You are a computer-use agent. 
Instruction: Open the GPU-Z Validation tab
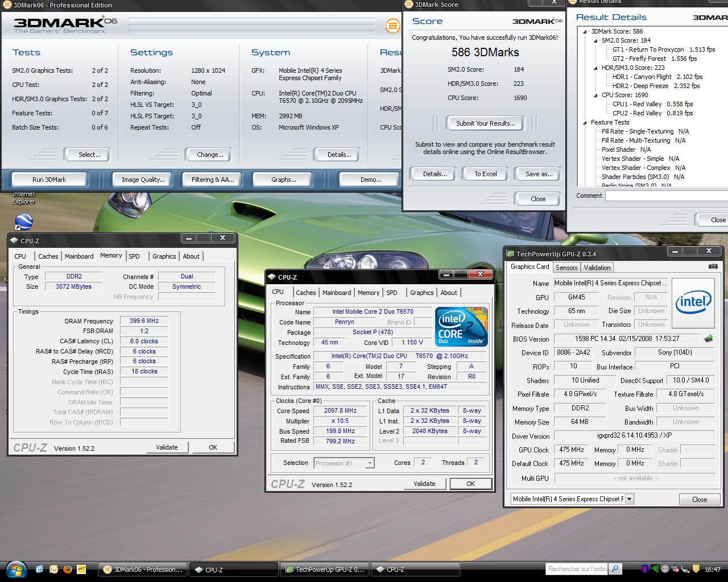coord(597,267)
